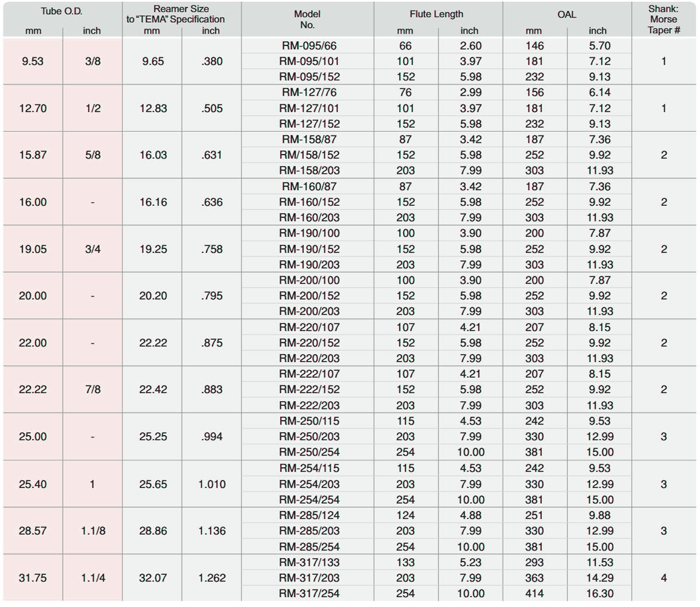Screen dimensions: 700x607
Task: Select the 31.75 mm tube O.D. cell
Action: [33, 578]
